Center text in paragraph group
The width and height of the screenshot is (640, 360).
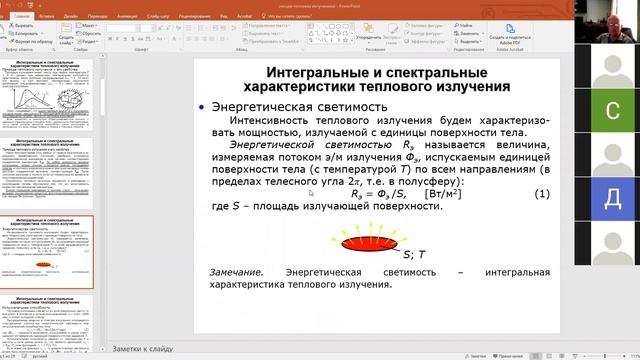click(197, 39)
